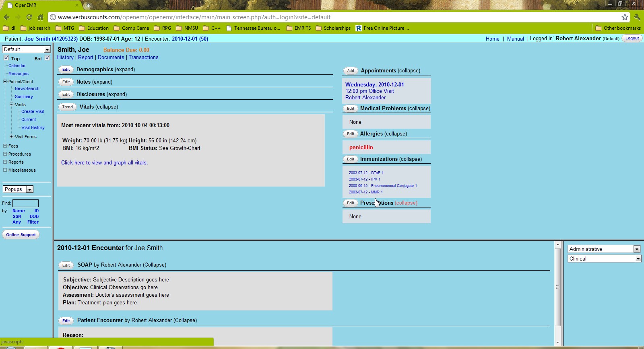644x349 pixels.
Task: Open the Default dropdown in sidebar
Action: pos(26,49)
